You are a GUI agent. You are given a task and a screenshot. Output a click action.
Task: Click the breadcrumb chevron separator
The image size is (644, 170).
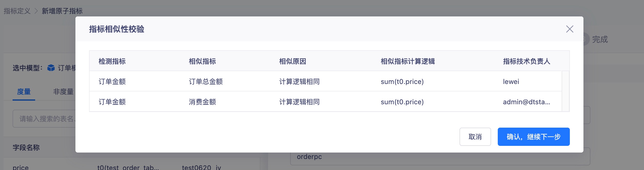tap(36, 11)
